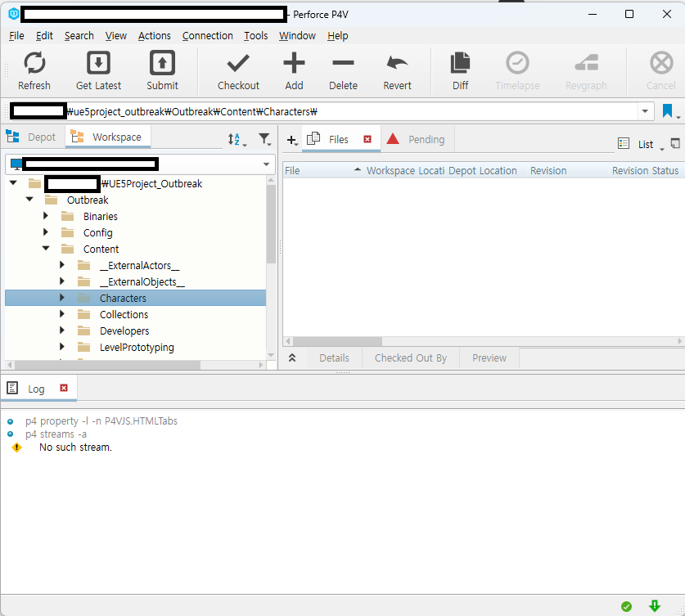Open the Edit menu

click(x=44, y=36)
